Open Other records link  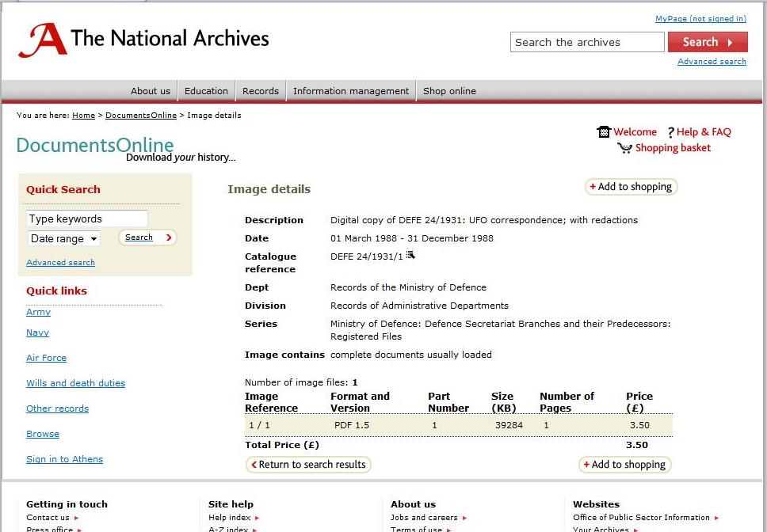click(57, 408)
